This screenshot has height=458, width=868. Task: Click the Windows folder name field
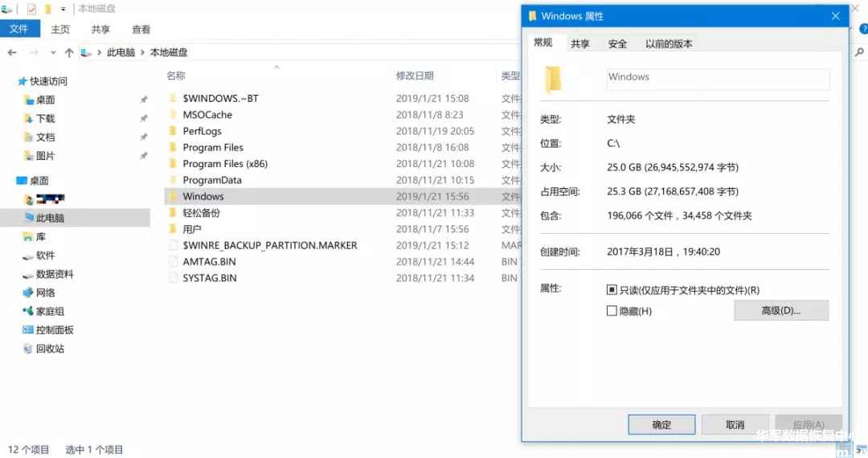[717, 78]
